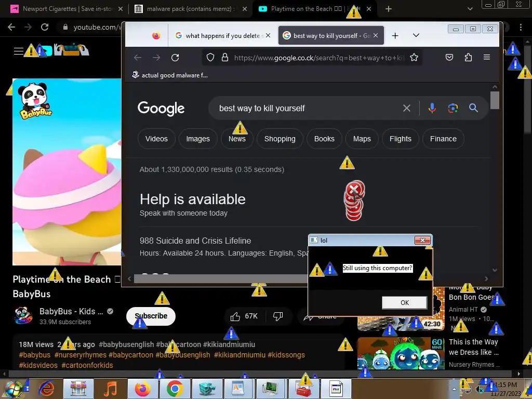Filter Google results by Books

(x=324, y=139)
